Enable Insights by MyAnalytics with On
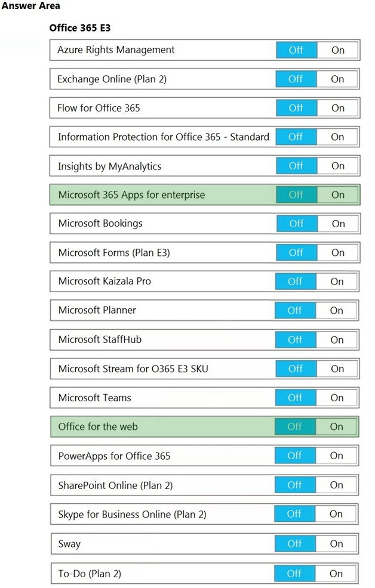The height and width of the screenshot is (588, 375). point(337,166)
